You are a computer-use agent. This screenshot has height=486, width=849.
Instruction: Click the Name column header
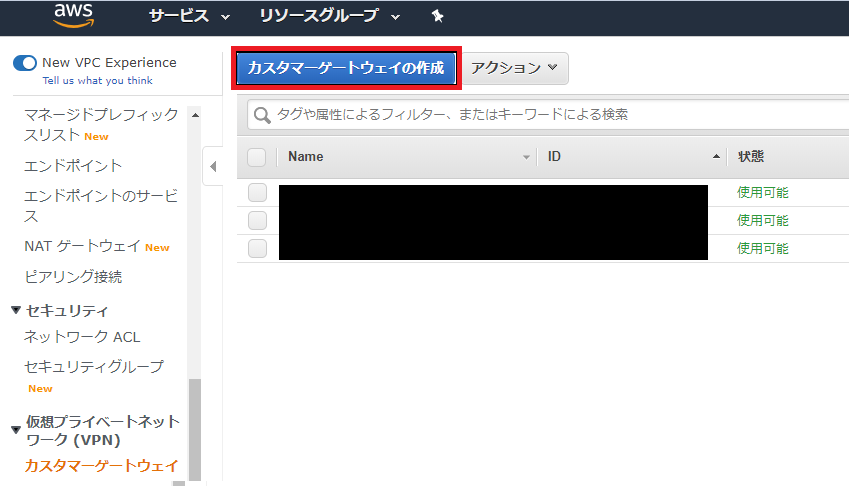[x=305, y=157]
